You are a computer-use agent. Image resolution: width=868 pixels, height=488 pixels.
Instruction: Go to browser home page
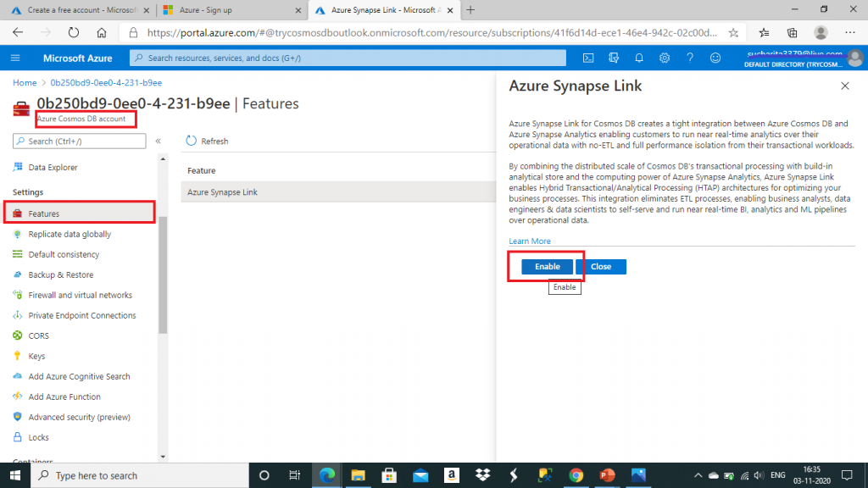pos(102,33)
